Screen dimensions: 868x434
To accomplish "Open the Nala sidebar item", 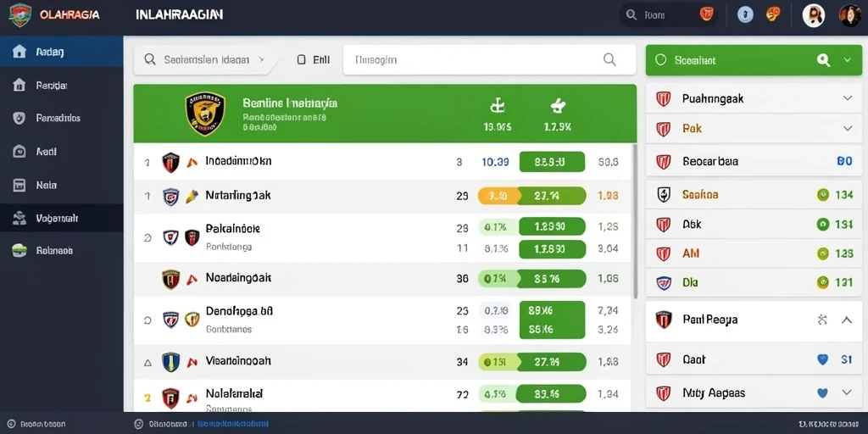I will (x=61, y=185).
